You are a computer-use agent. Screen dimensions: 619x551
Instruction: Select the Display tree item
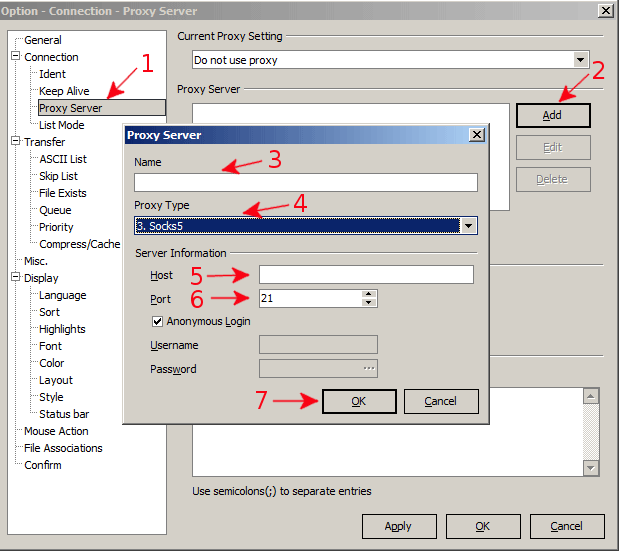[41, 278]
